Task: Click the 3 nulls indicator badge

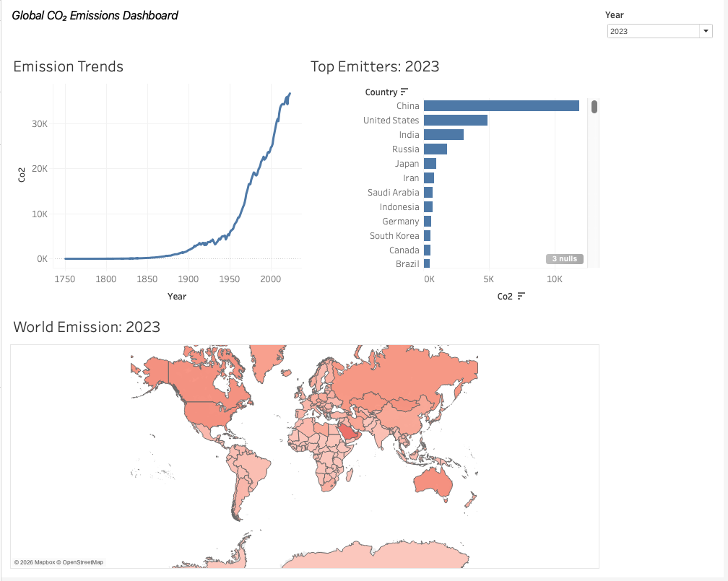Action: [565, 259]
